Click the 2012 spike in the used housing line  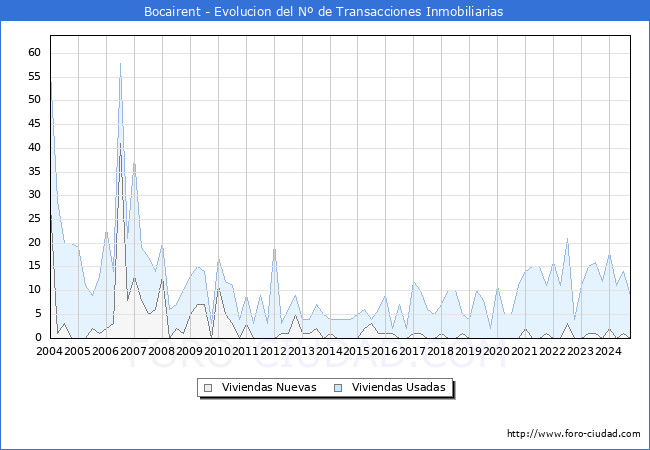pyautogui.click(x=274, y=249)
